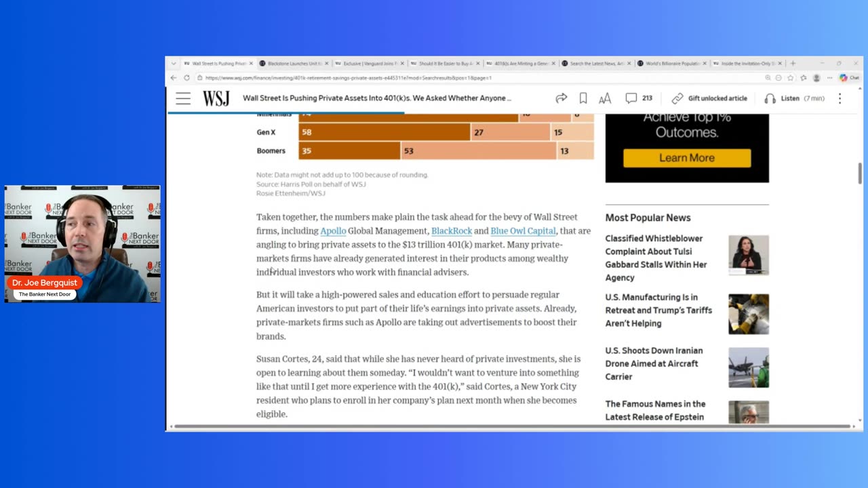The height and width of the screenshot is (488, 868).
Task: Open Copilot Chat in the browser
Action: coord(848,78)
